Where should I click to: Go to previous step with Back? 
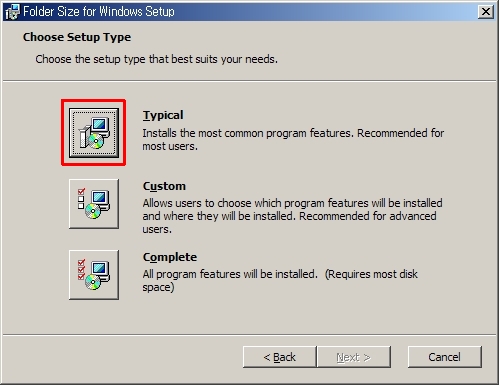[x=279, y=357]
